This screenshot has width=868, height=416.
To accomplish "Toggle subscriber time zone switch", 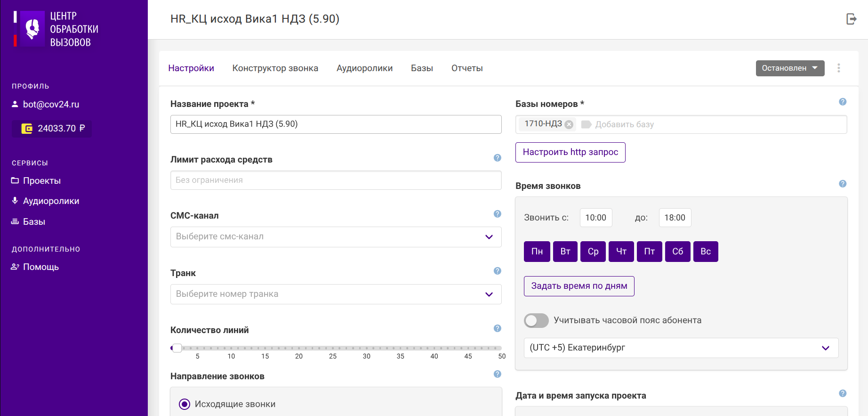I will point(536,321).
